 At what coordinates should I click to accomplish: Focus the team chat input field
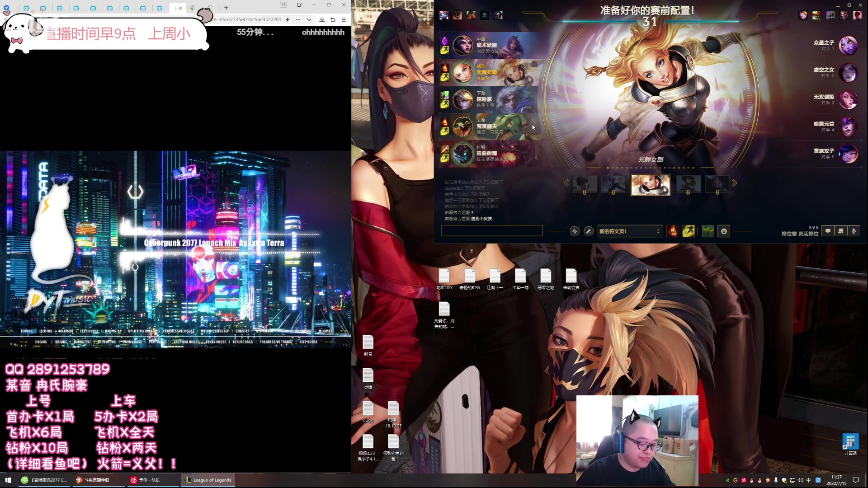pyautogui.click(x=492, y=231)
